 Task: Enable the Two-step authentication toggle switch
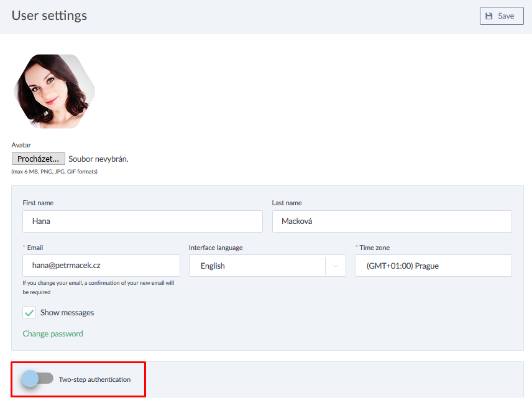click(x=37, y=379)
